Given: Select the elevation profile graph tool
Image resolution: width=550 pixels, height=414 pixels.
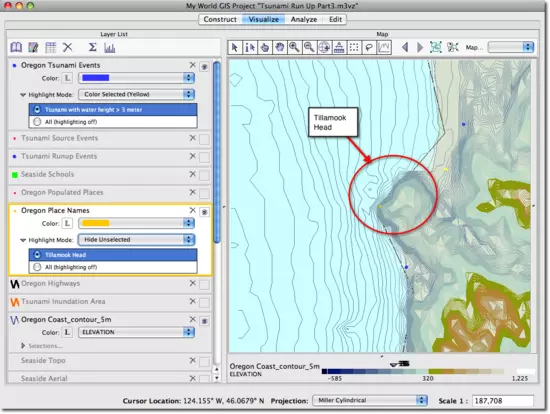Looking at the screenshot, I should tap(384, 47).
